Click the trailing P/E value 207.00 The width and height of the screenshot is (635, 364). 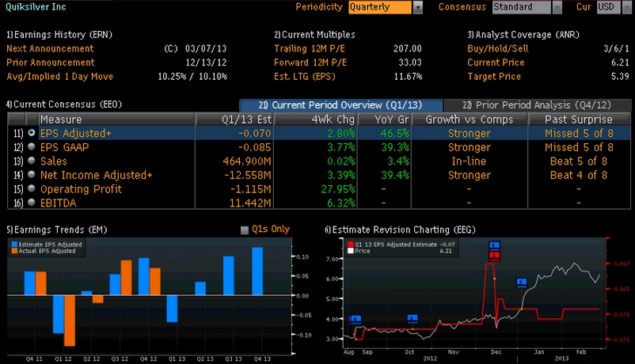point(408,48)
